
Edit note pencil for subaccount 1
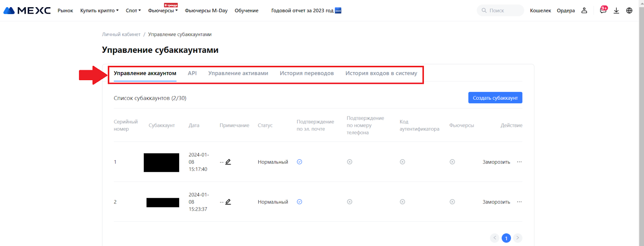[x=228, y=162]
